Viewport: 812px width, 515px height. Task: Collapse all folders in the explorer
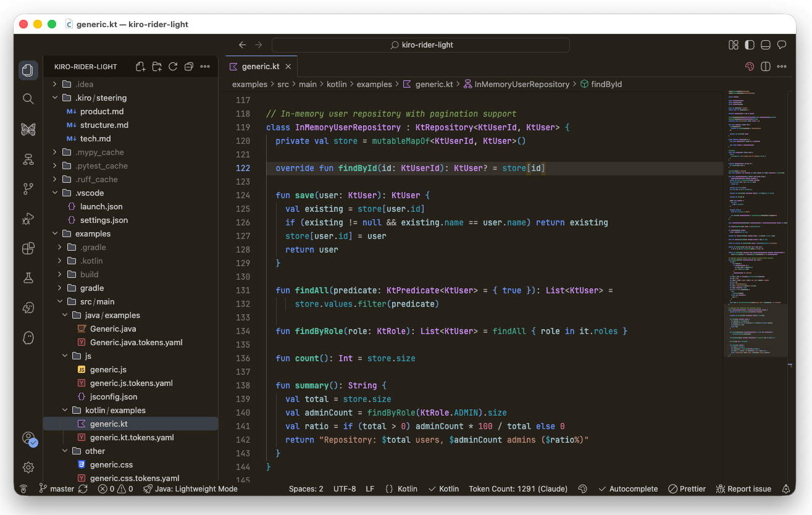coord(189,67)
